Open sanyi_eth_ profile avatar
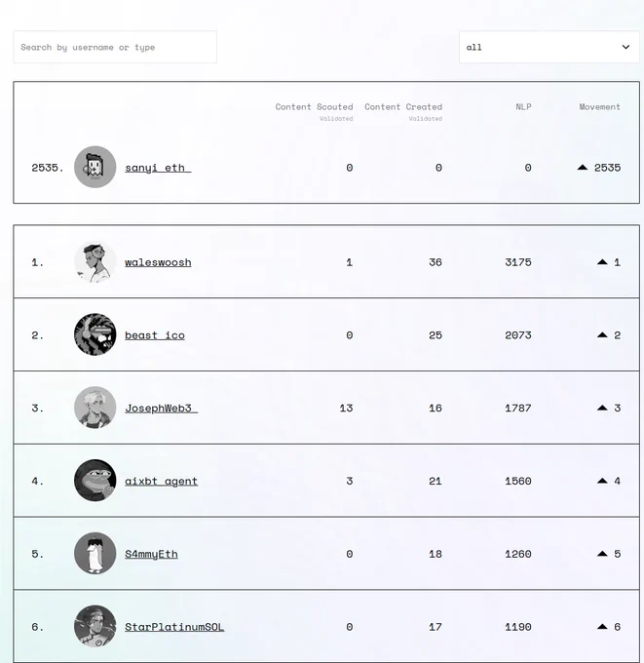The width and height of the screenshot is (644, 663). (x=95, y=167)
